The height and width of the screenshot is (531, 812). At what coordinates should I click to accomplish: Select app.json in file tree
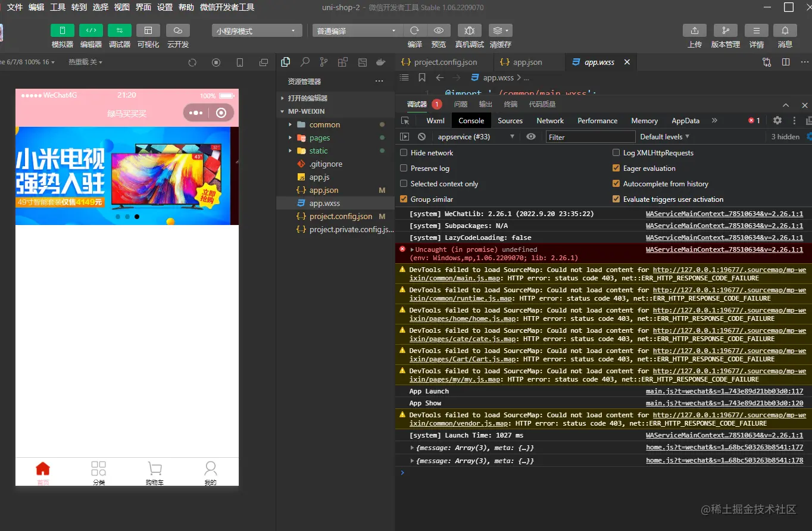(x=324, y=190)
